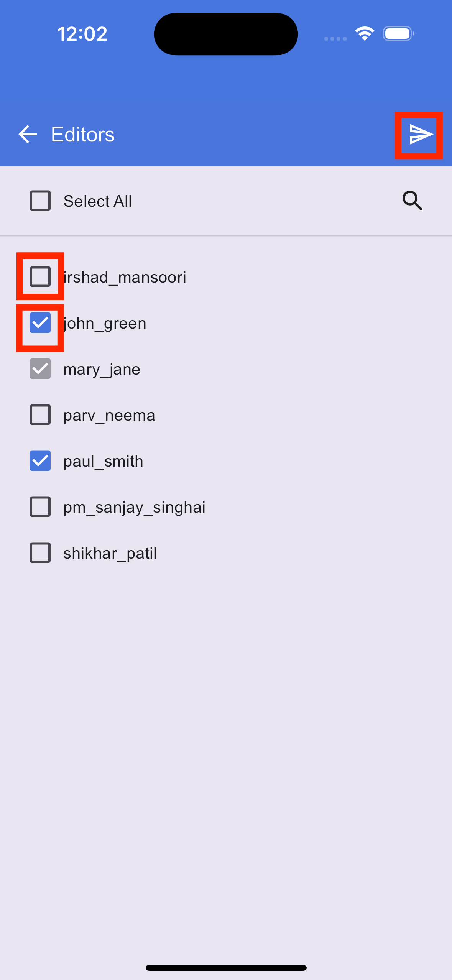
Task: Tap the Select All label
Action: [x=98, y=201]
